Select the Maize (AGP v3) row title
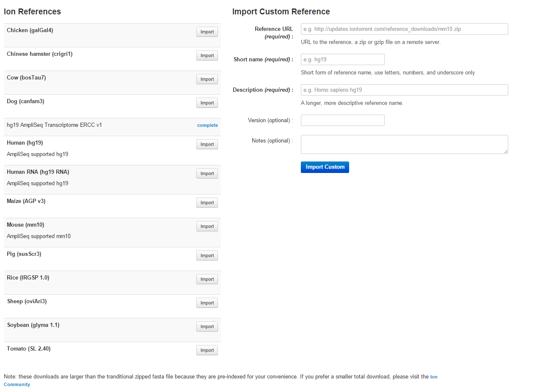The height and width of the screenshot is (392, 537). [x=26, y=201]
